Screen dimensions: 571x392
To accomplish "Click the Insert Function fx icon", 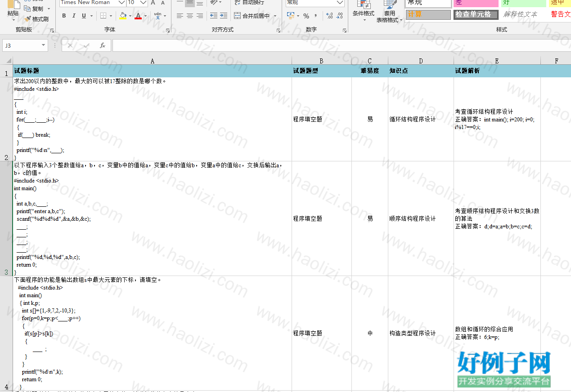I will [x=103, y=45].
